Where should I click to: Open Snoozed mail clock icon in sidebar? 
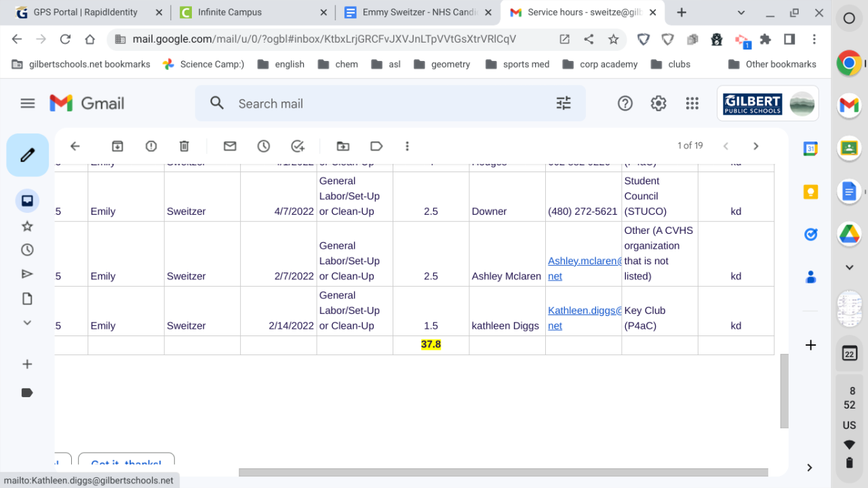[x=27, y=250]
